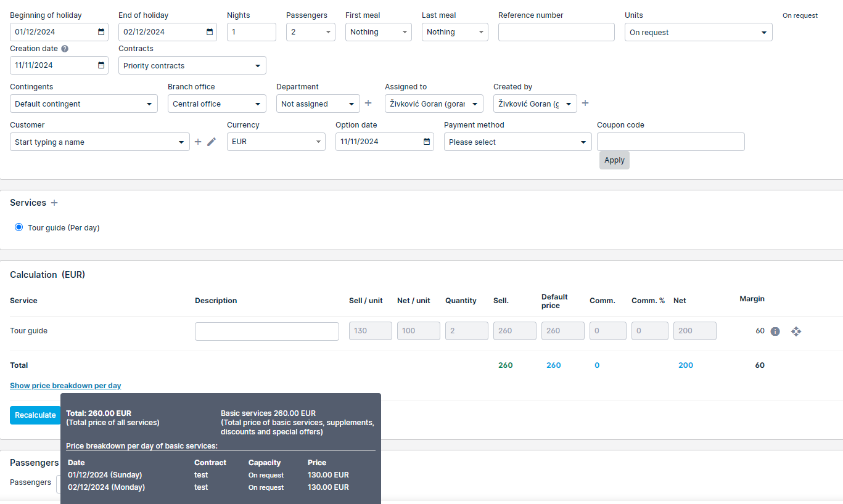Viewport: 843px width, 504px height.
Task: Add new customer with plus icon
Action: pos(198,142)
